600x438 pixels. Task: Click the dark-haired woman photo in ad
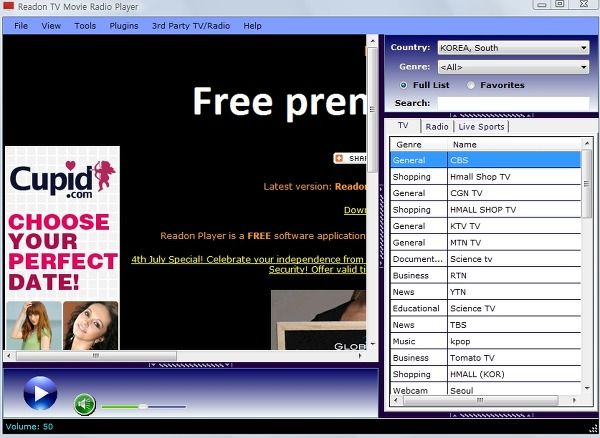[91, 326]
